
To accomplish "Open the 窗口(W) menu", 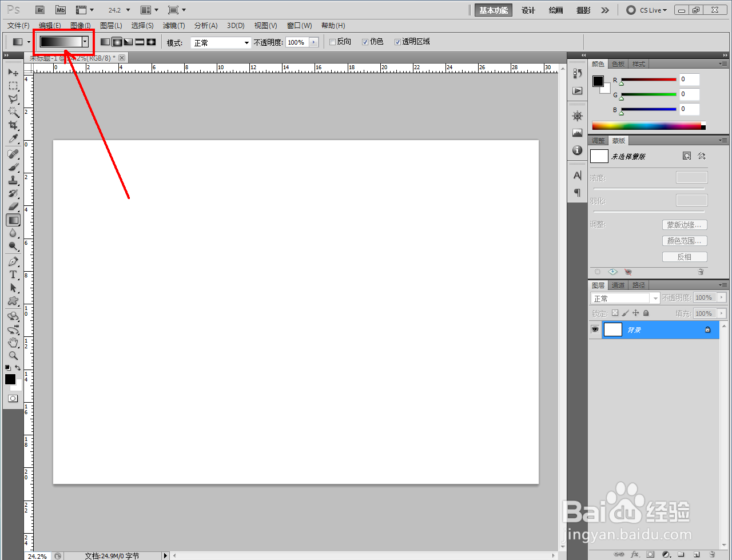I will coord(299,26).
